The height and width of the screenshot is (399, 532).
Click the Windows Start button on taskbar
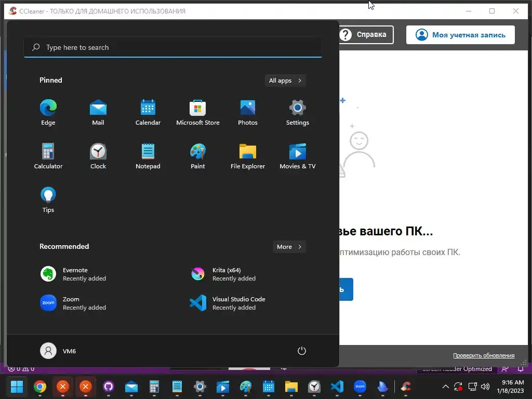coord(17,387)
